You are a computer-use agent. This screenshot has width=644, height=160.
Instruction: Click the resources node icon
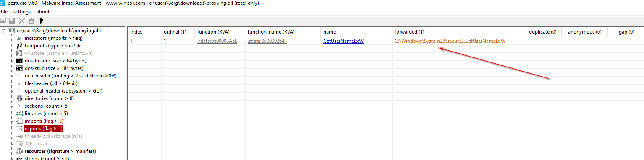(19, 151)
